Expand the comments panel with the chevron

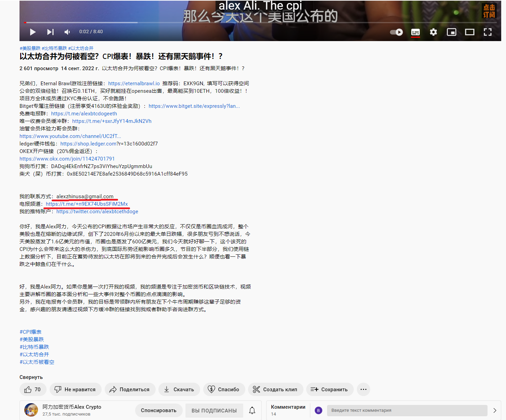click(x=495, y=410)
